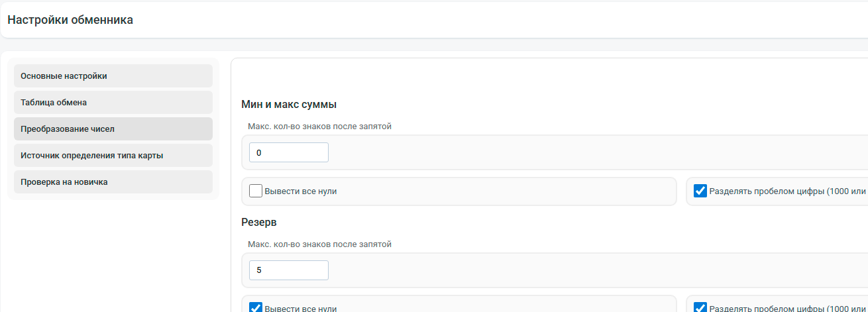Open the Основные настройки section
Screen dimensions: 868x312
pyautogui.click(x=113, y=76)
